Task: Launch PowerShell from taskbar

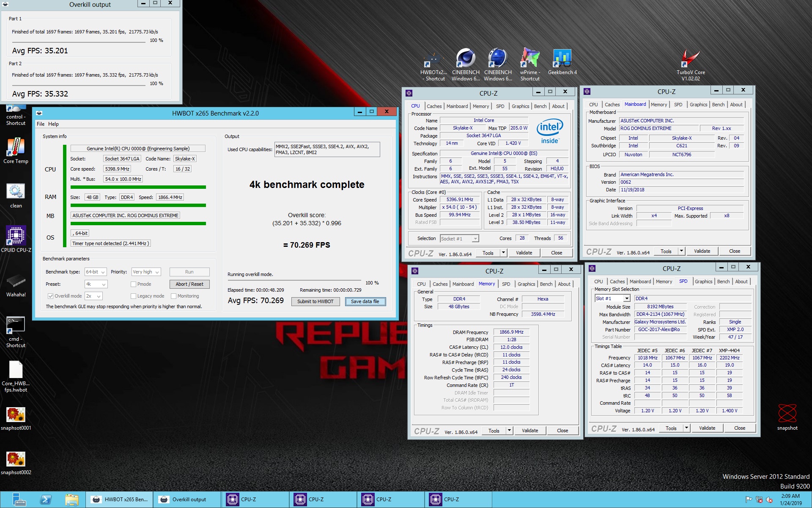Action: point(46,500)
